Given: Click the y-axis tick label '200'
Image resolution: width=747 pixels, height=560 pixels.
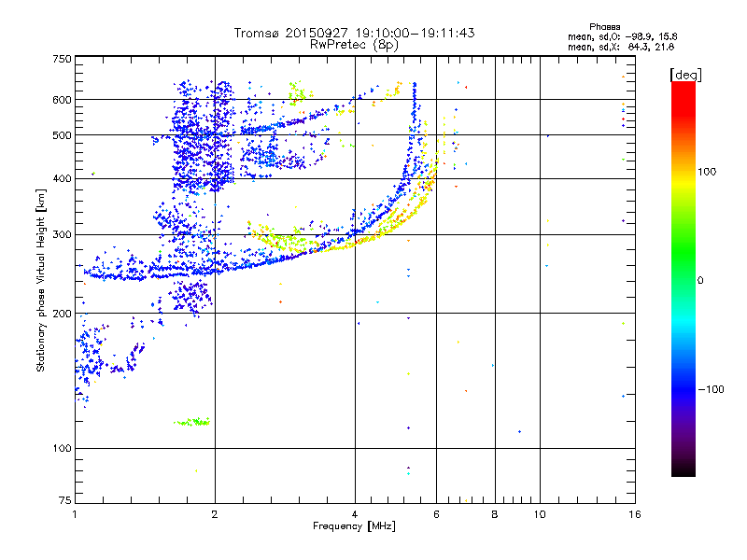Looking at the screenshot, I should (x=62, y=314).
